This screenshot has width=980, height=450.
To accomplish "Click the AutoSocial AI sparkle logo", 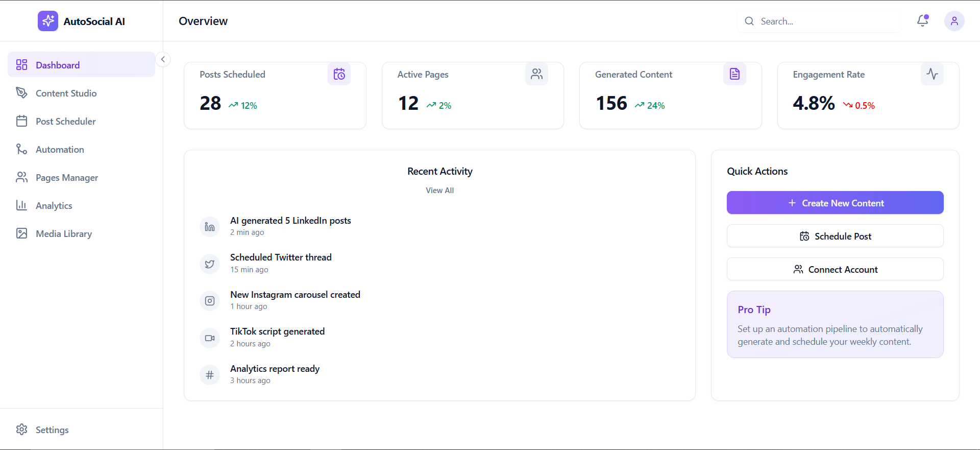I will tap(48, 21).
